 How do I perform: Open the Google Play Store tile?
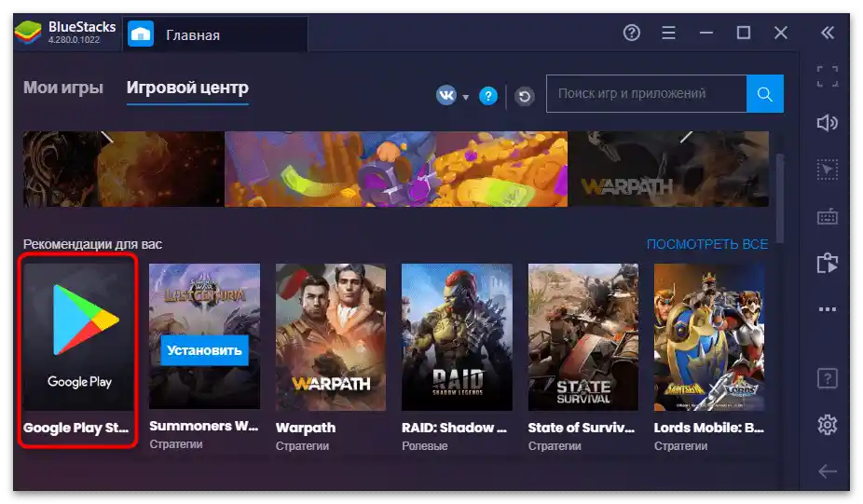coord(78,335)
